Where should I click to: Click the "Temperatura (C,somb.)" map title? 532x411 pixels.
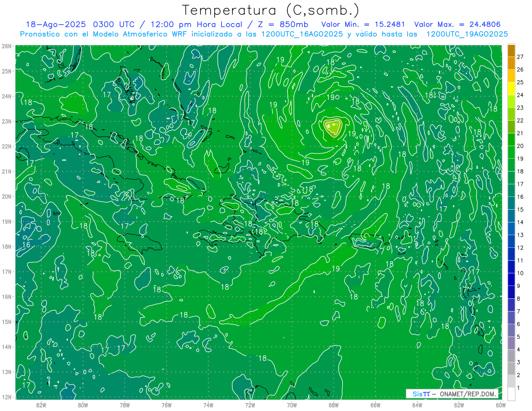click(x=271, y=10)
